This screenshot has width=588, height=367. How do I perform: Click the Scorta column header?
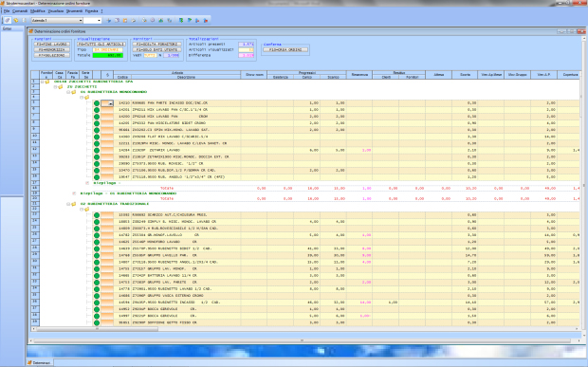(x=465, y=75)
